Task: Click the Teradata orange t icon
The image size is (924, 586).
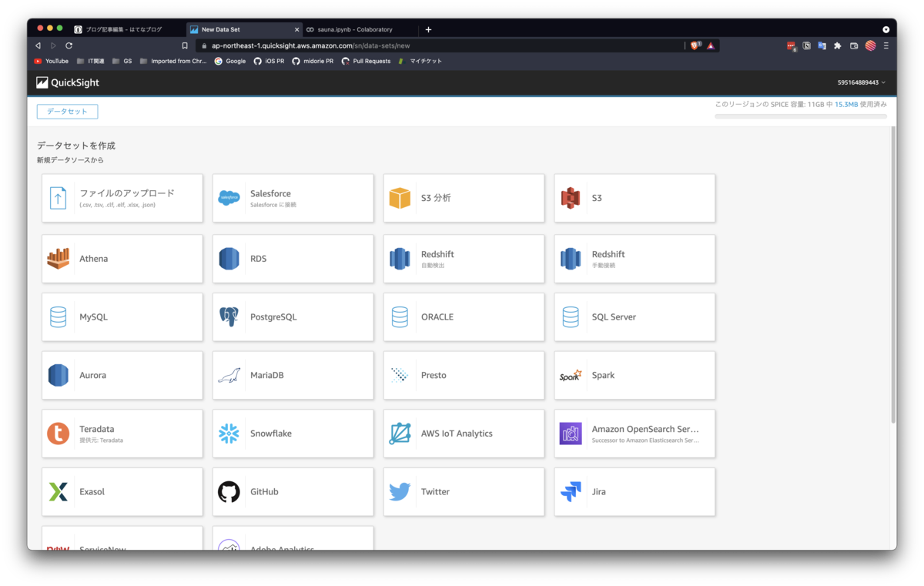Action: [59, 434]
